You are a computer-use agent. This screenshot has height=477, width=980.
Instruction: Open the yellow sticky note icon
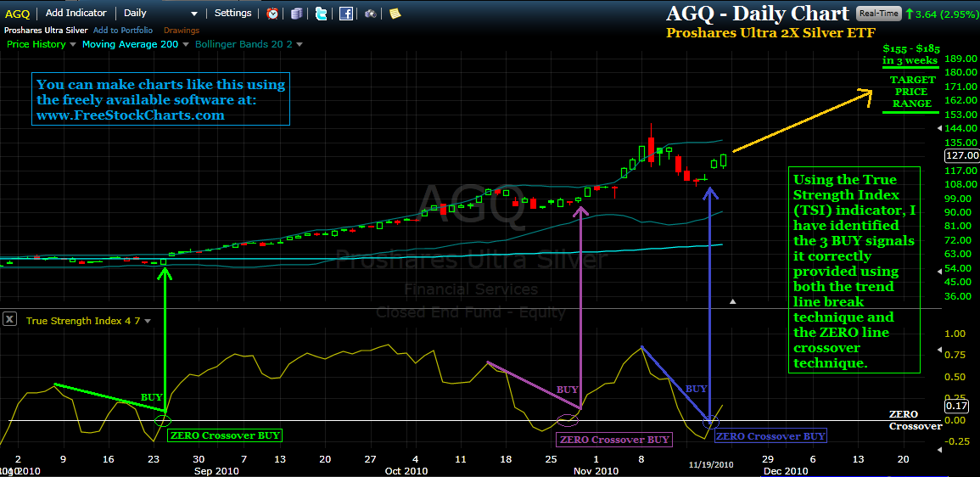(395, 13)
